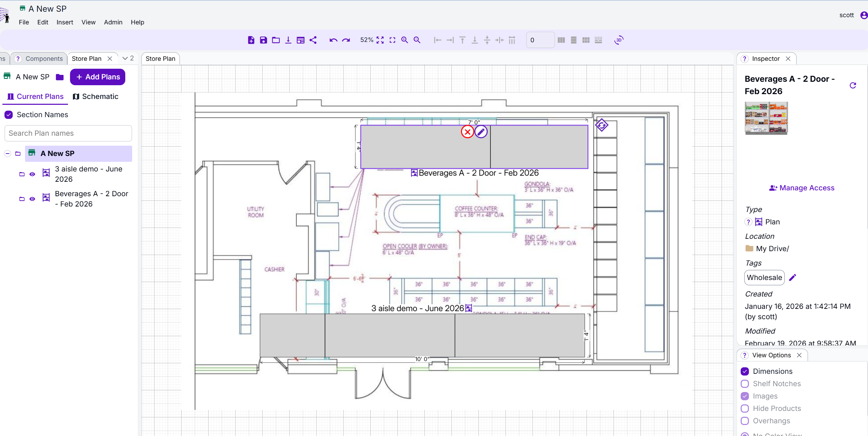Screen dimensions: 868x436
Task: Toggle the Images view option
Action: pos(745,396)
